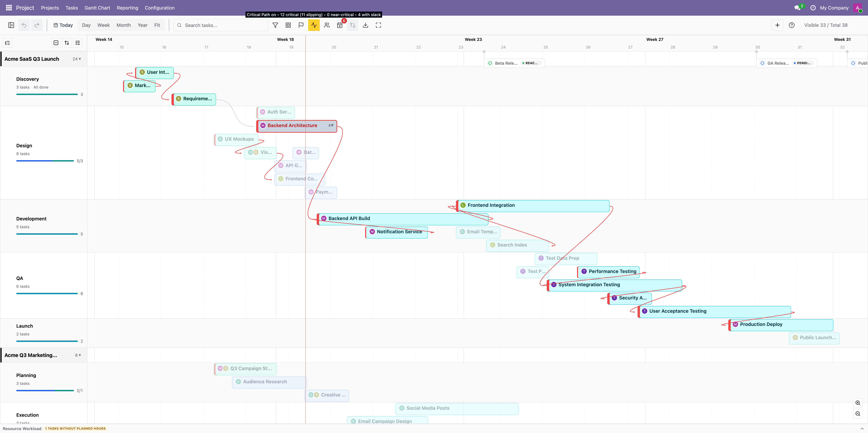The image size is (868, 433).
Task: Select the Discovery group row
Action: pos(44,86)
